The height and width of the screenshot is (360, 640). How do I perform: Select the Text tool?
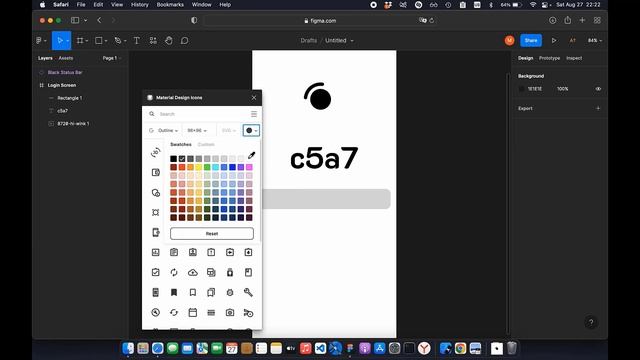pyautogui.click(x=137, y=40)
